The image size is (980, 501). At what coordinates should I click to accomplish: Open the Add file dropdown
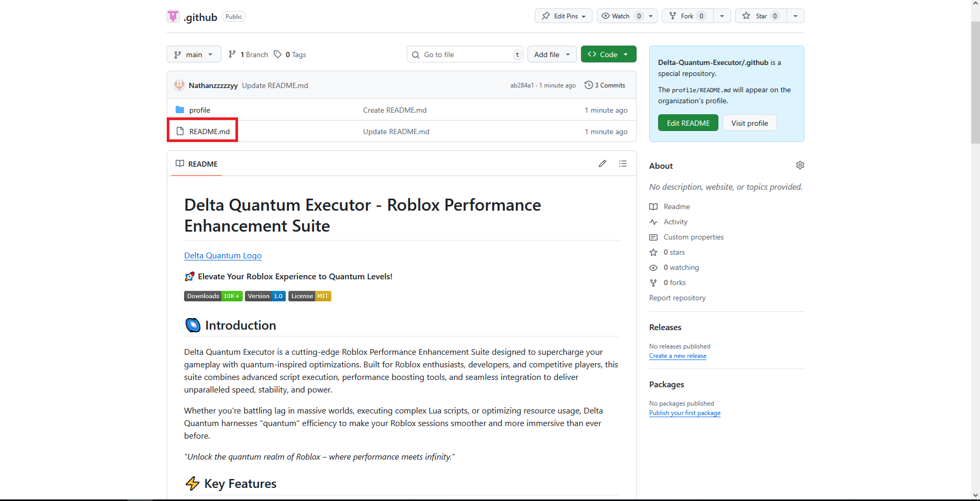pos(552,55)
